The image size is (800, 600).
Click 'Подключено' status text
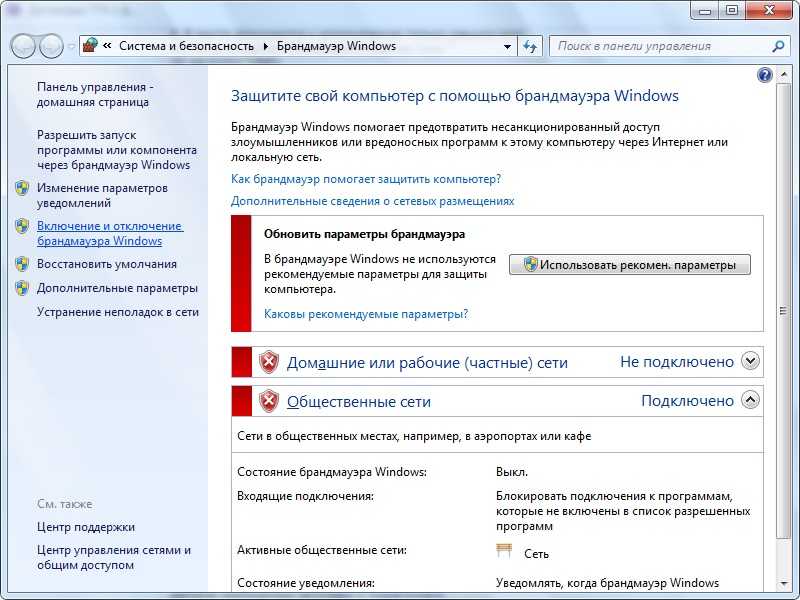687,401
